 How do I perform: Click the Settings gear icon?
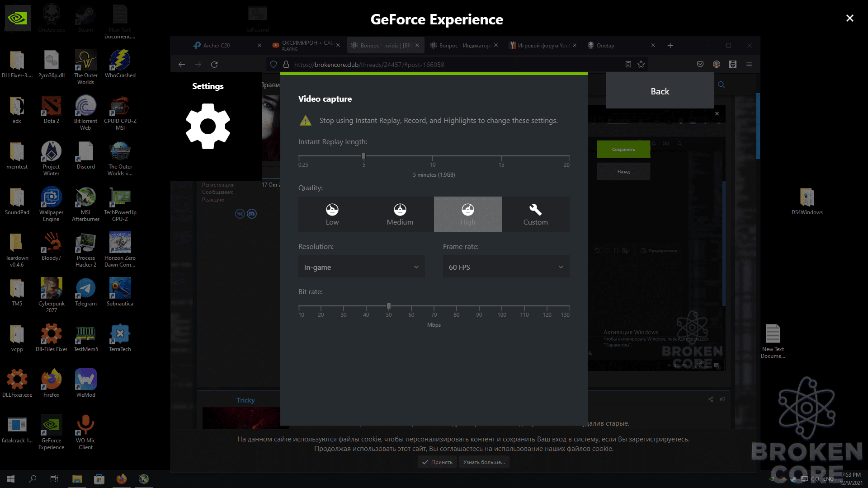point(208,126)
